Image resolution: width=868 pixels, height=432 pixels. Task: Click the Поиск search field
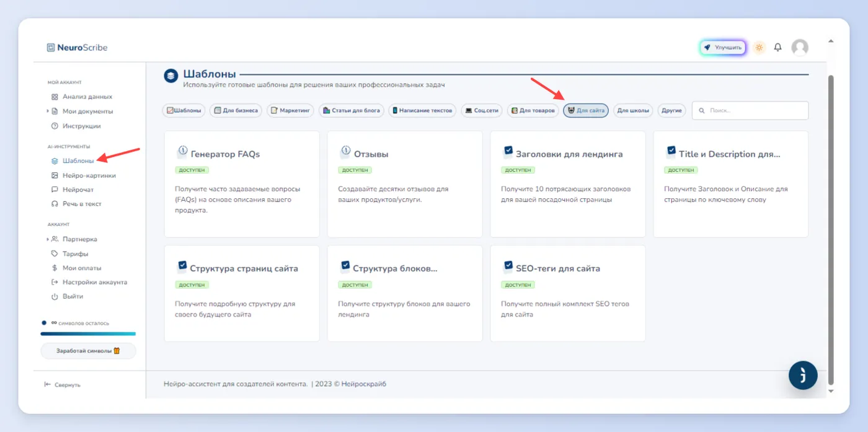[x=750, y=110]
